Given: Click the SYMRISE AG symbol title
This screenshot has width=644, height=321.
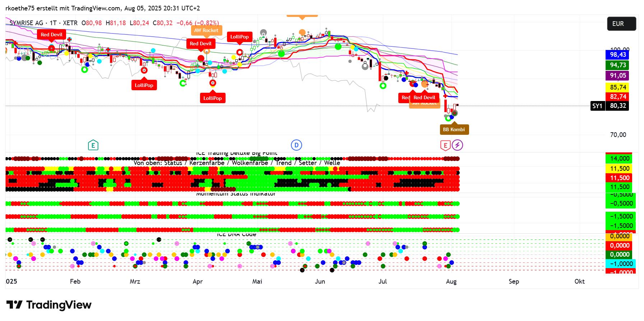Looking at the screenshot, I should click(26, 23).
